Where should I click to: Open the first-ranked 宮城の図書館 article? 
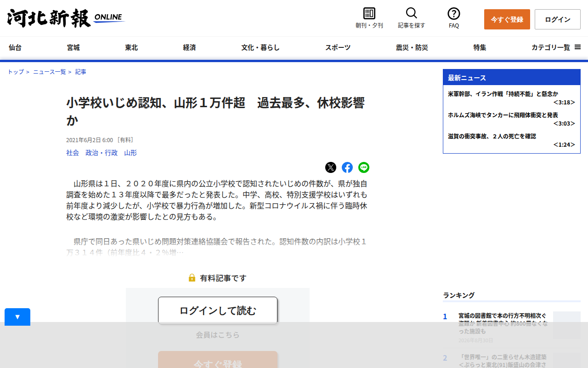503,323
